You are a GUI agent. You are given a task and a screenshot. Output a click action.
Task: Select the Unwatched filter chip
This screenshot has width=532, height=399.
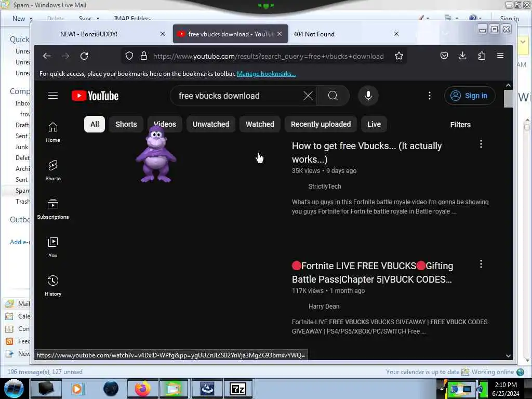(211, 124)
